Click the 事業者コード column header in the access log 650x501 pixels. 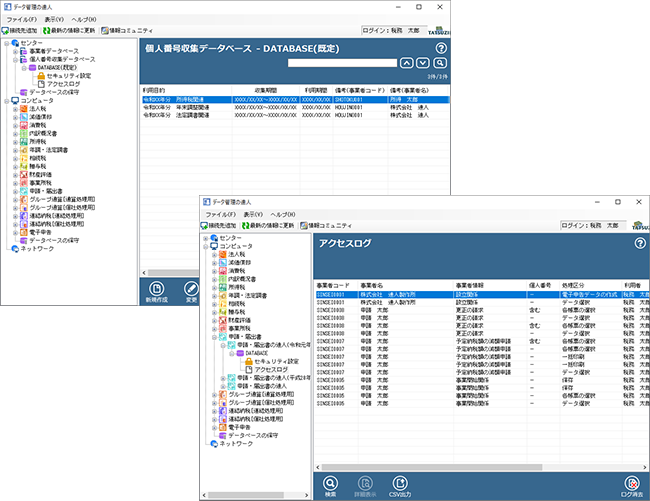point(334,285)
